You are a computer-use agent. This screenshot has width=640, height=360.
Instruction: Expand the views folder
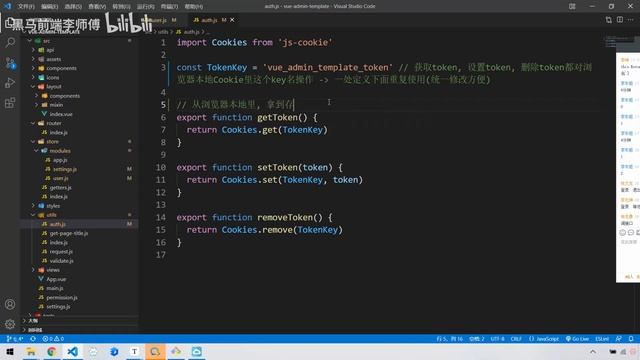(x=33, y=270)
